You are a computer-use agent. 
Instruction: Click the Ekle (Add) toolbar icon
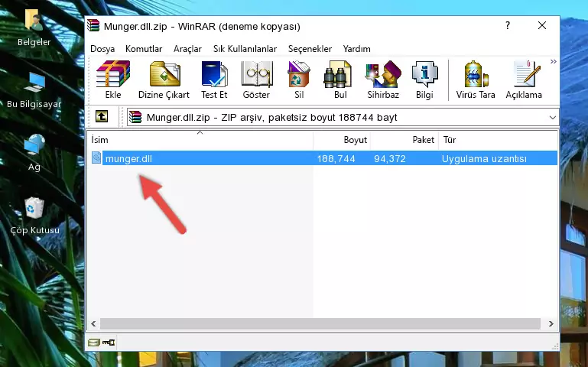(x=113, y=80)
